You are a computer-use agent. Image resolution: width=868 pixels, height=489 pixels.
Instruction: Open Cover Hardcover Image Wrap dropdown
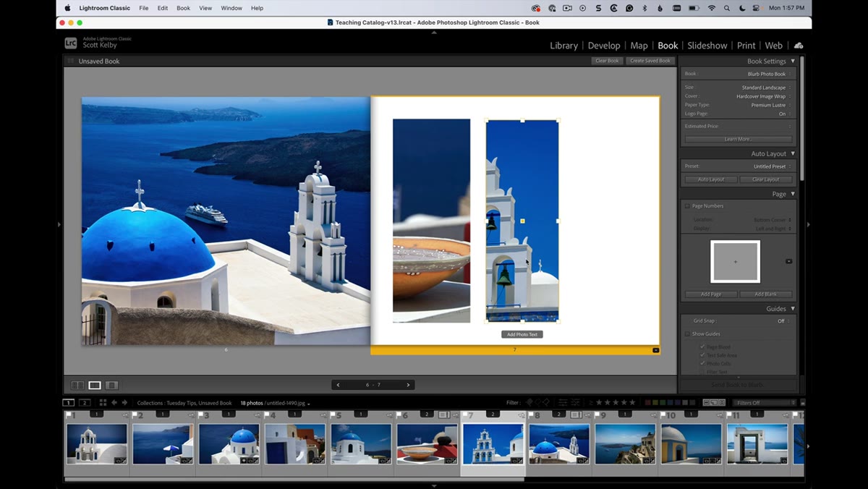point(764,96)
